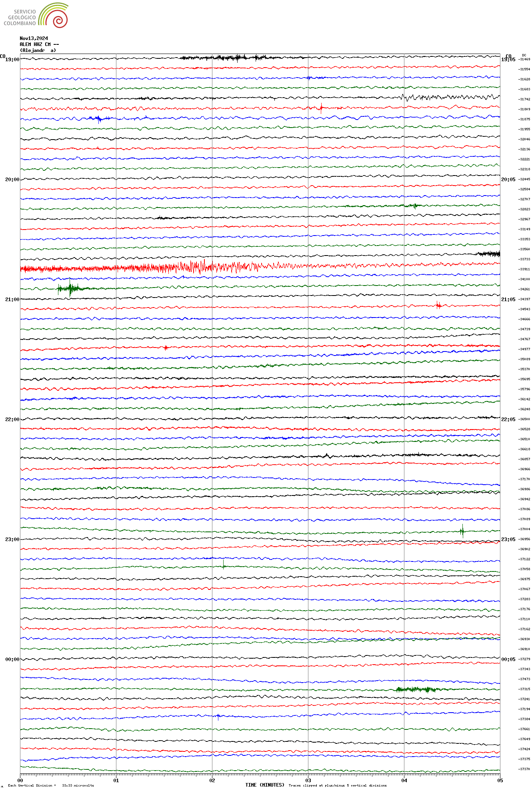The width and height of the screenshot is (532, 791).
Task: Click the DC value -31469 at top right
Action: tap(524, 60)
